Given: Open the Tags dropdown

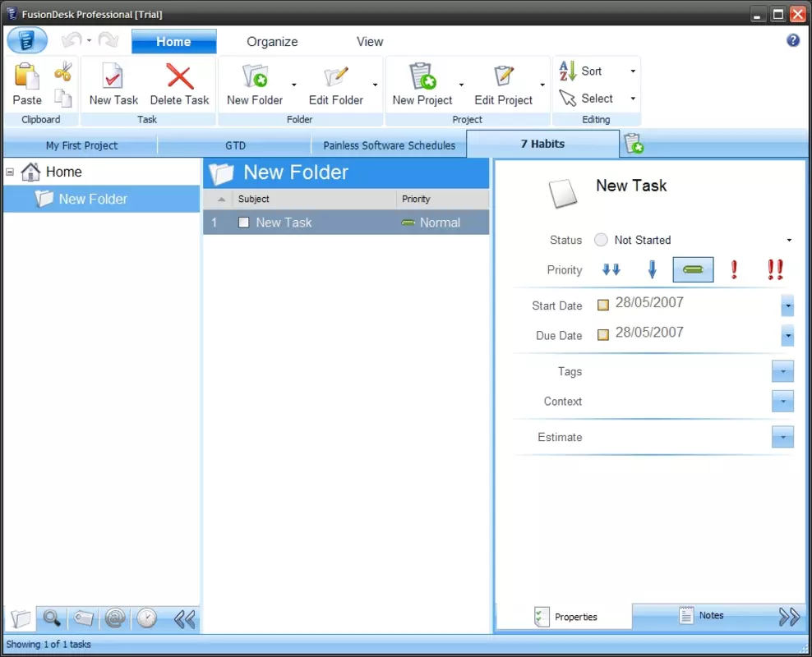Looking at the screenshot, I should [x=782, y=371].
